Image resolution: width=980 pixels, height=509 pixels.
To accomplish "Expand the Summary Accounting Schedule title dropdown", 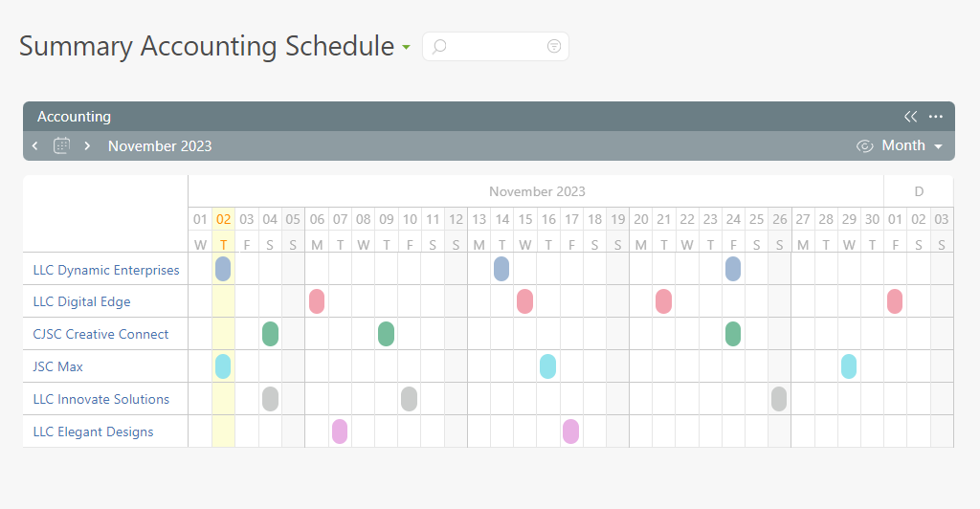I will pos(406,47).
